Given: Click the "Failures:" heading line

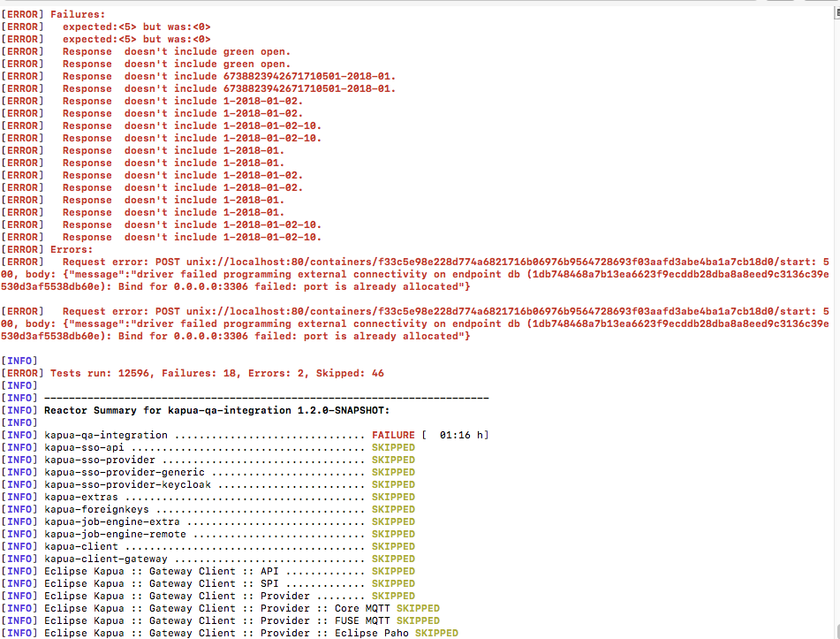Looking at the screenshot, I should [x=78, y=14].
